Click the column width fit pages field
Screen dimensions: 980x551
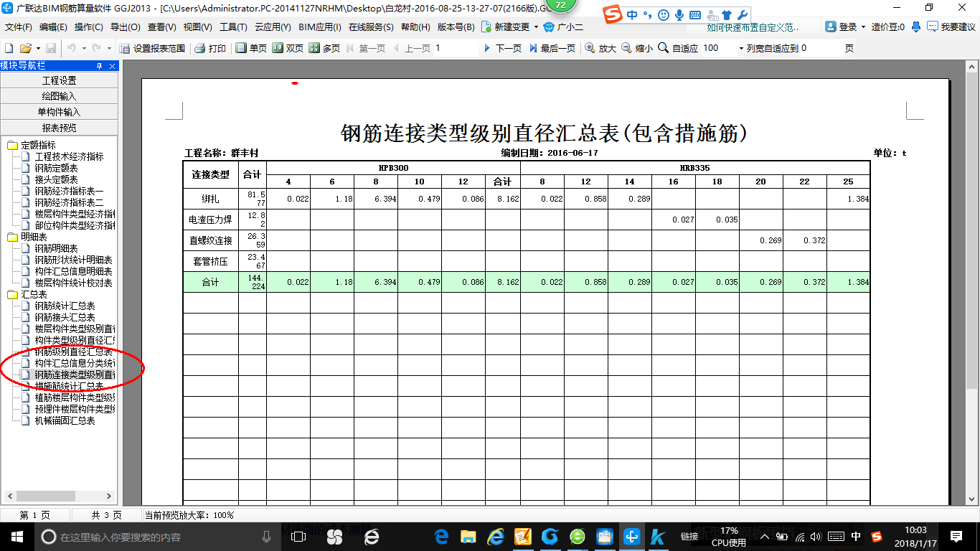coord(820,48)
